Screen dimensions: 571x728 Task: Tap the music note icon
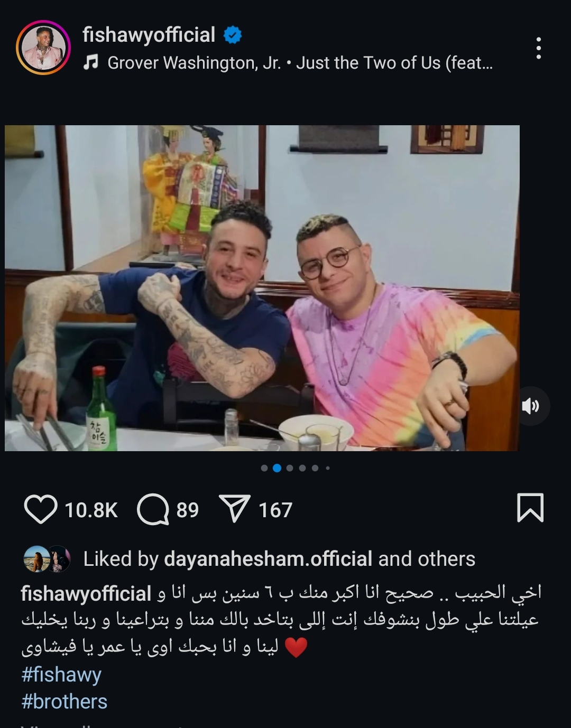tap(91, 63)
